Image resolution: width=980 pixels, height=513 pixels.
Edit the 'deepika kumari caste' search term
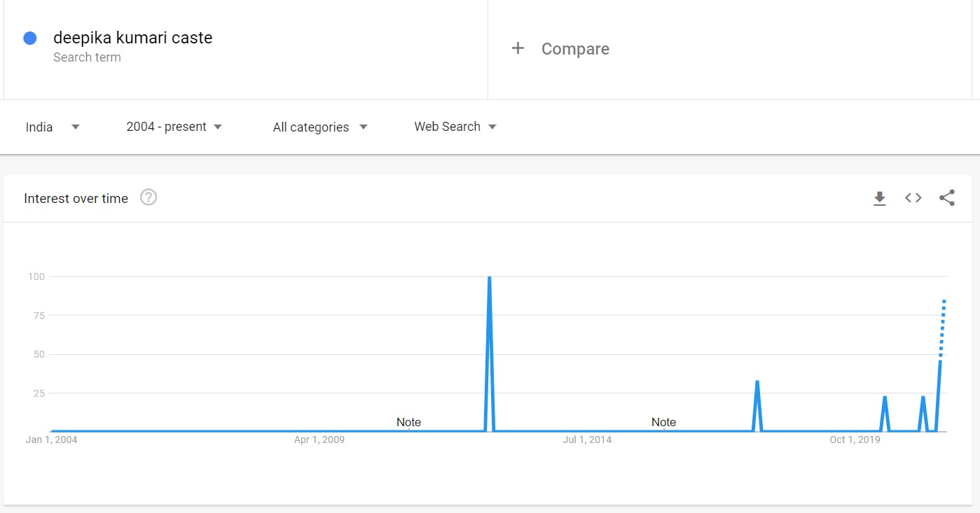tap(132, 38)
